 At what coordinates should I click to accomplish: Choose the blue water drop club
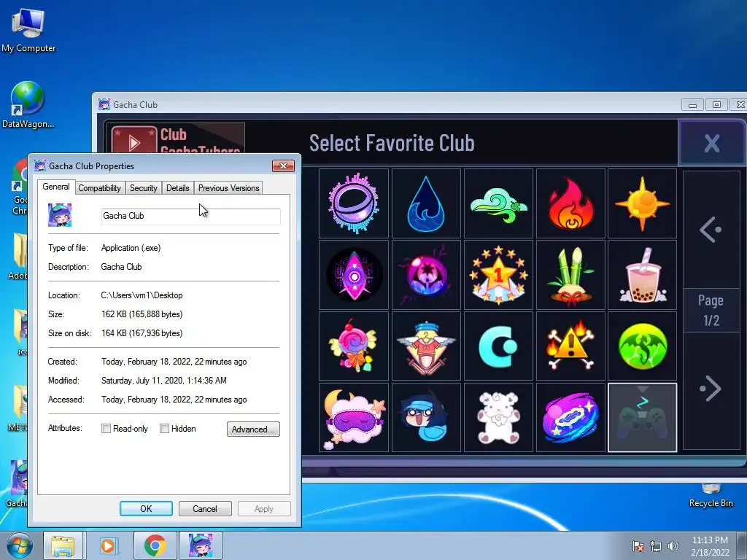426,203
